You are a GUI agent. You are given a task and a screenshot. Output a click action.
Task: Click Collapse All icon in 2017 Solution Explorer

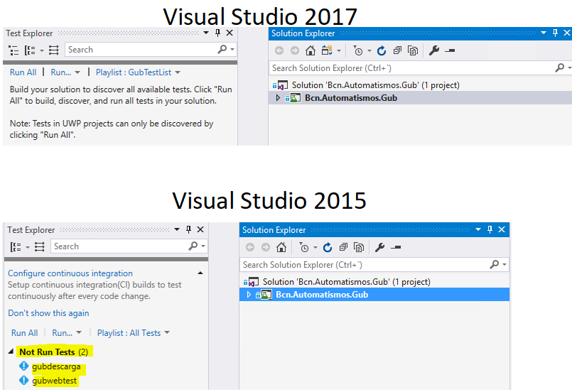397,50
